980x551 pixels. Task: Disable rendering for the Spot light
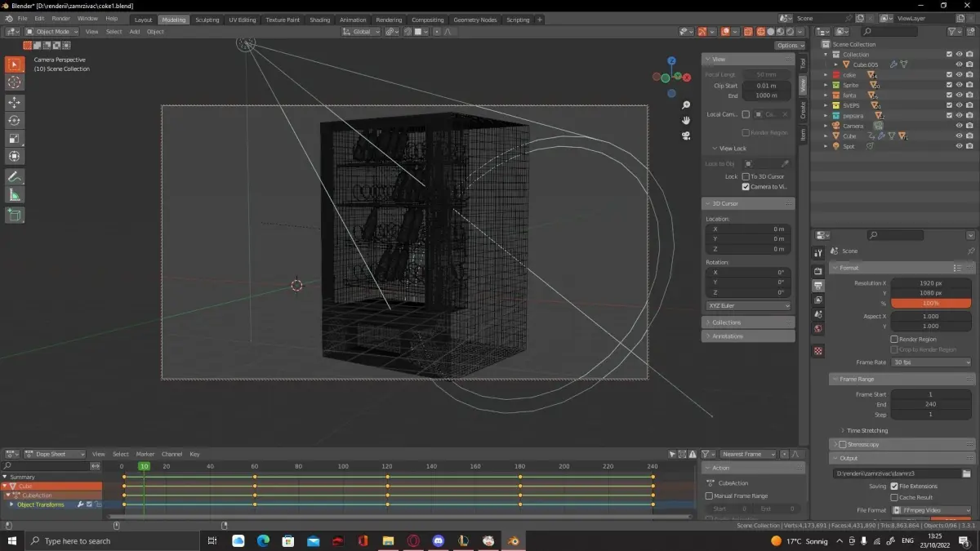pos(969,146)
